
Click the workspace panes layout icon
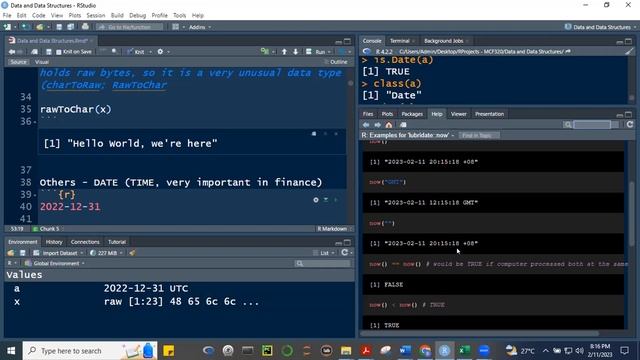pyautogui.click(x=176, y=27)
